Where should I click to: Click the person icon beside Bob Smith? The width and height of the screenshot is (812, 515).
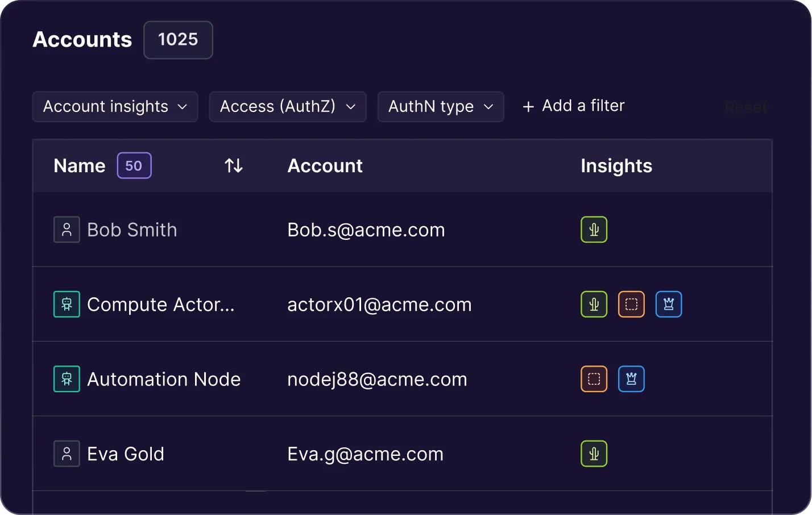click(67, 230)
